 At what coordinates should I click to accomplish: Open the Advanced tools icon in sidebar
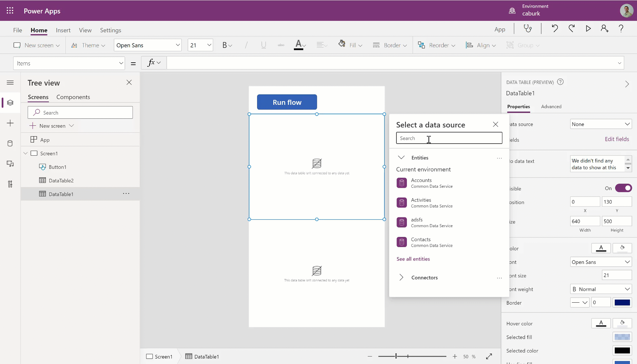[10, 184]
